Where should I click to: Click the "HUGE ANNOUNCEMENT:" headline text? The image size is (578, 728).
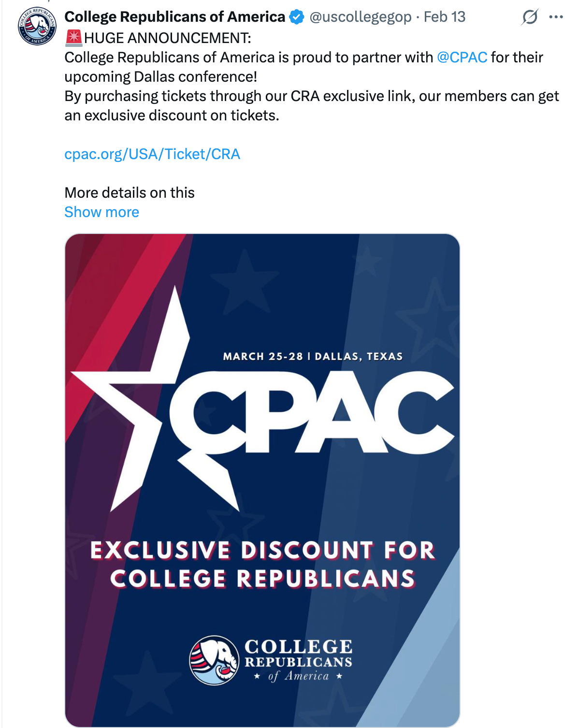[x=168, y=38]
